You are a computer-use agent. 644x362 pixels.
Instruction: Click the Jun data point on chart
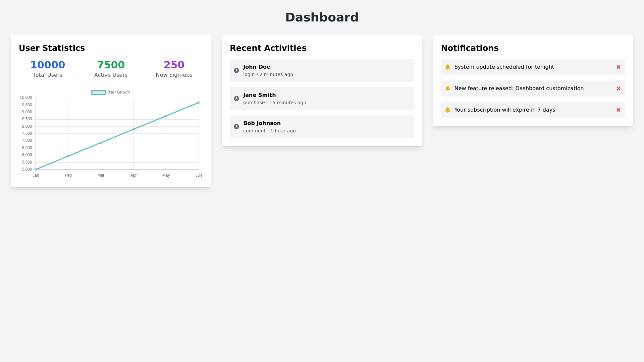click(x=199, y=103)
